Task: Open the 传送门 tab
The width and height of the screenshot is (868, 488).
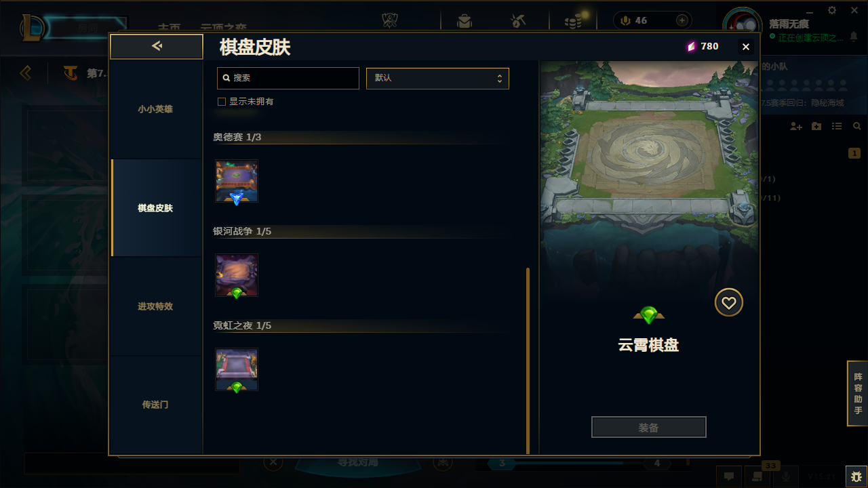Action: [156, 405]
